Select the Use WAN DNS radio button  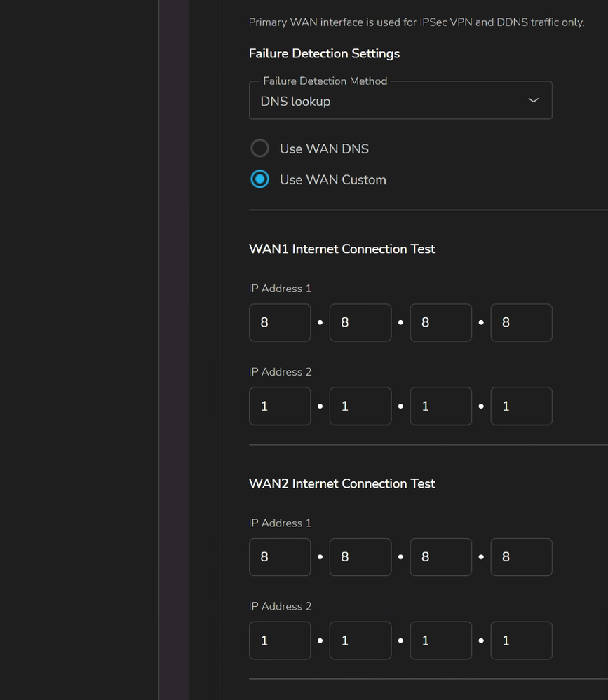[x=260, y=149]
